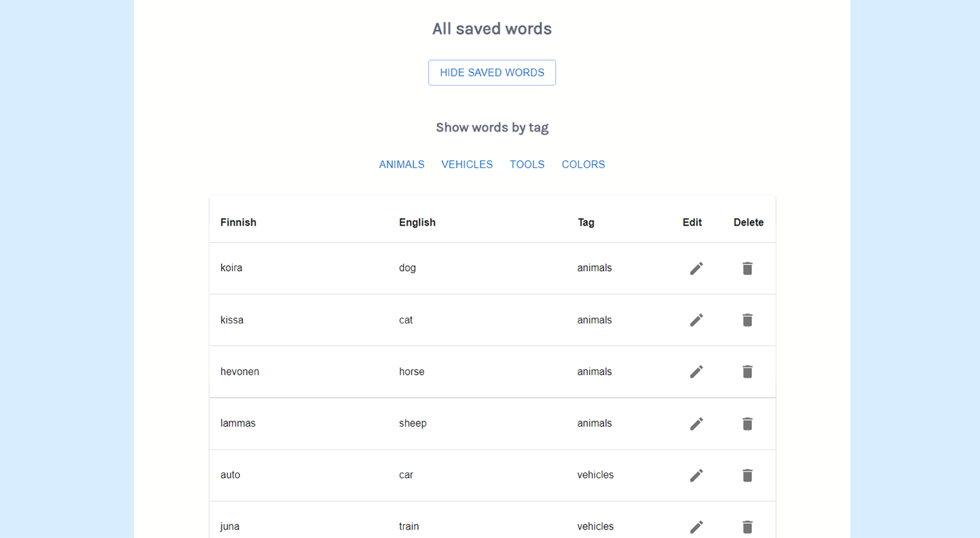This screenshot has width=980, height=538.
Task: Delete the lammas sheep entry
Action: [747, 423]
